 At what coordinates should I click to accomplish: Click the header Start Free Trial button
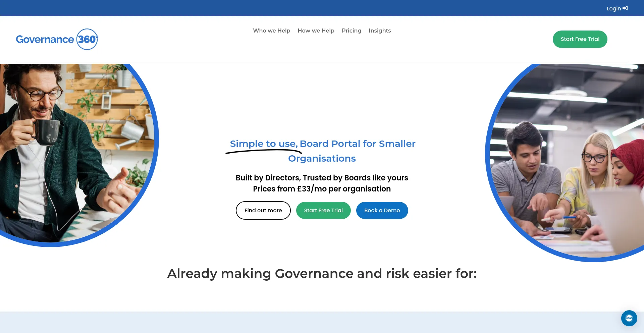pyautogui.click(x=580, y=39)
